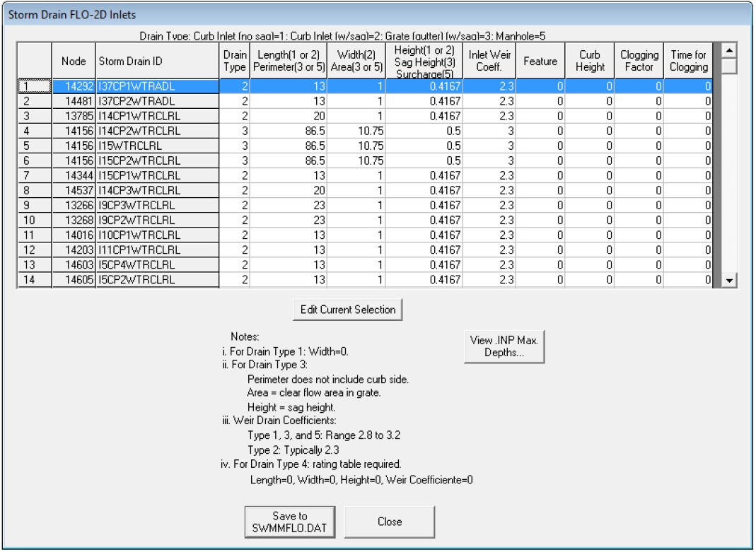Select Storm Drain ID I37CP2WTRADL cell

[x=157, y=100]
